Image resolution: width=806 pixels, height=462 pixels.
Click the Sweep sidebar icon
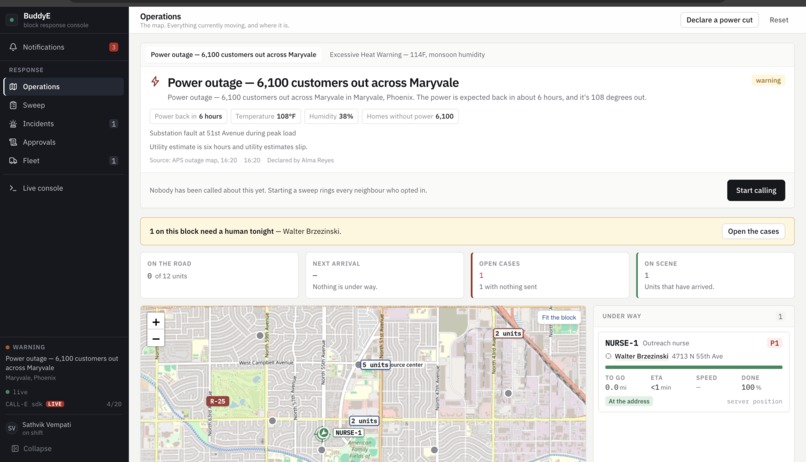point(13,105)
